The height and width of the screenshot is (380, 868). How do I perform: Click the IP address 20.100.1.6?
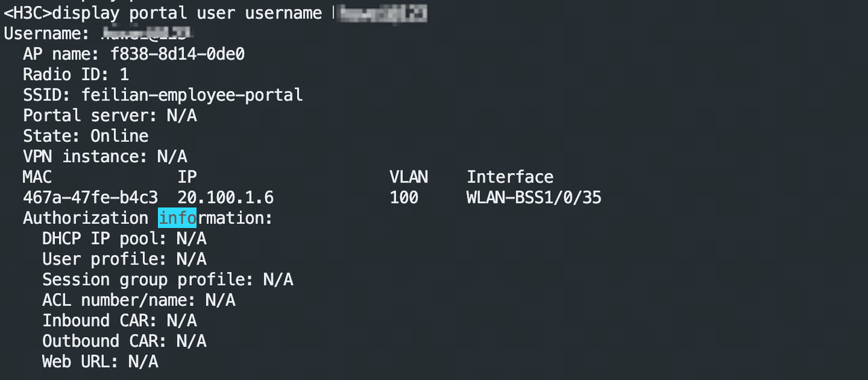click(x=226, y=197)
